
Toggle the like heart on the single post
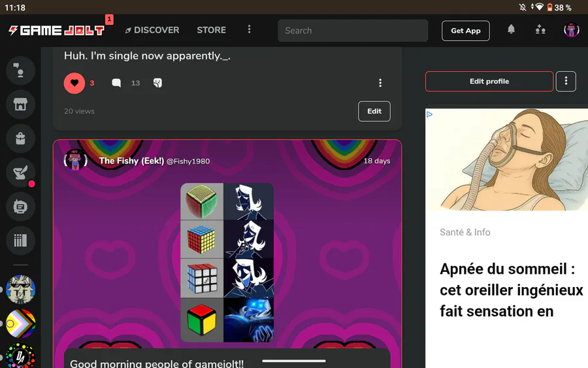(x=74, y=83)
